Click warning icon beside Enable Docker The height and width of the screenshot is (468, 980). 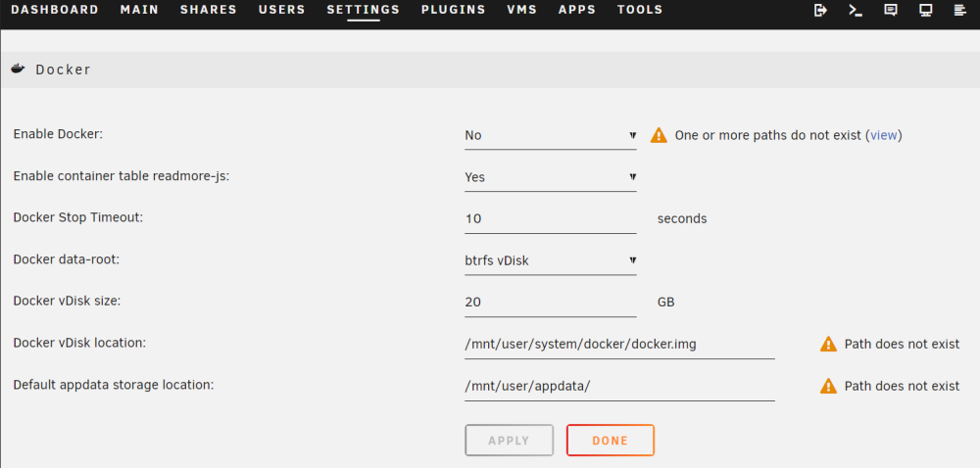(659, 135)
